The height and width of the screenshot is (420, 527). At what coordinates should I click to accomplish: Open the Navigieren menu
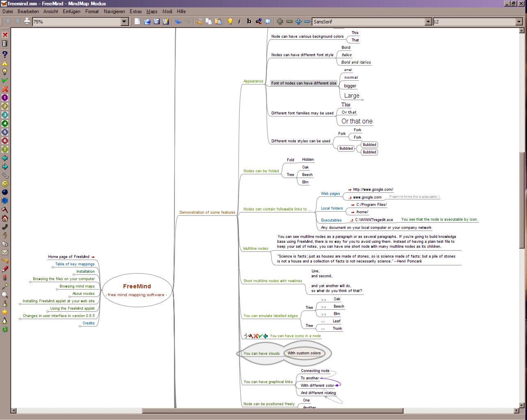tap(115, 11)
